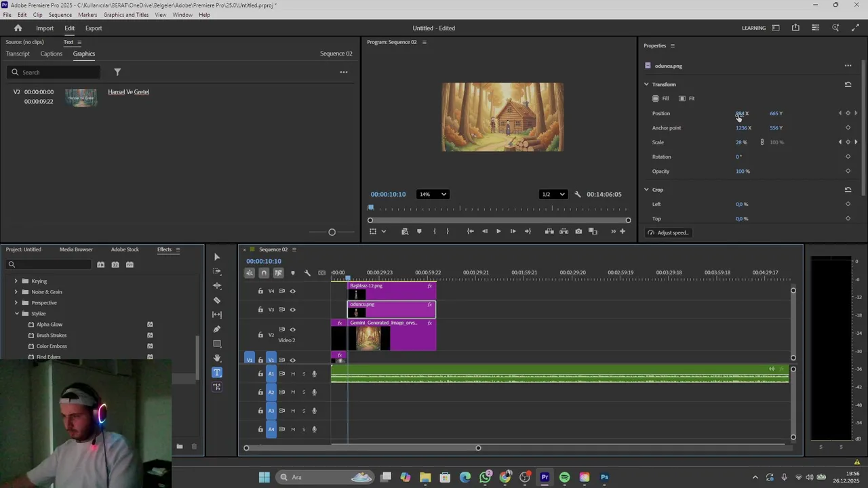Reset the Transform properties
The height and width of the screenshot is (488, 868).
848,85
